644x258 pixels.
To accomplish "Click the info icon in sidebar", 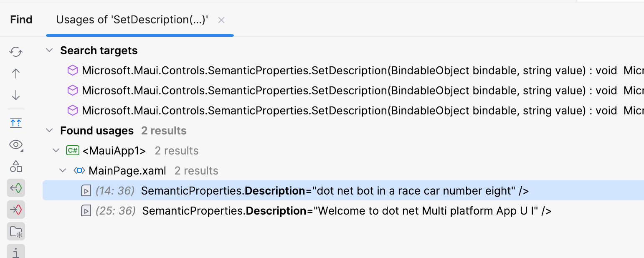I will (16, 252).
